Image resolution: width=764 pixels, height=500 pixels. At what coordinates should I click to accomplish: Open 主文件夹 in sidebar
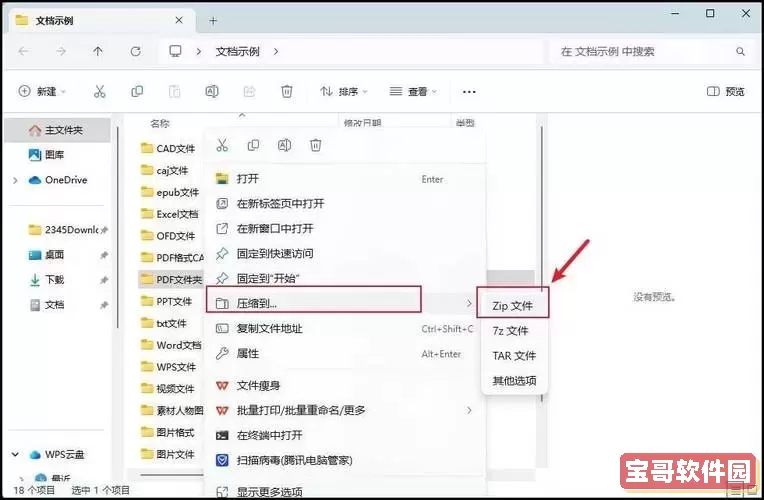coord(58,130)
